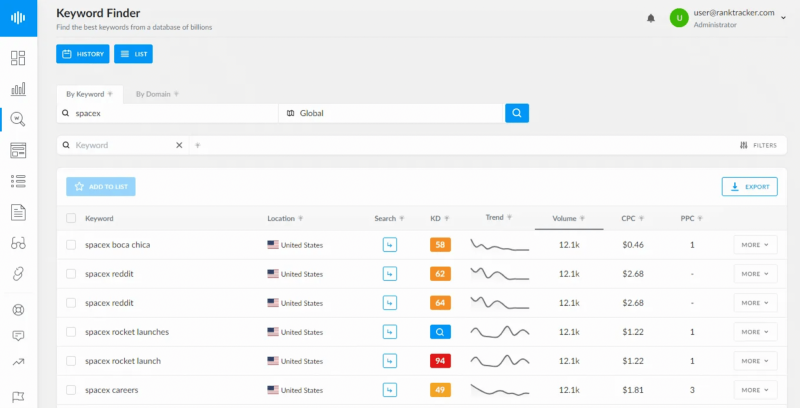Click the KD 49 badge for spacex careers
This screenshot has width=800, height=408.
(440, 390)
